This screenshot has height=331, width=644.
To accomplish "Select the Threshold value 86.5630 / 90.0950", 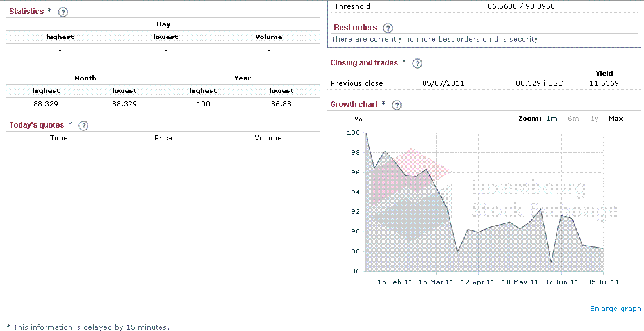I will point(521,6).
